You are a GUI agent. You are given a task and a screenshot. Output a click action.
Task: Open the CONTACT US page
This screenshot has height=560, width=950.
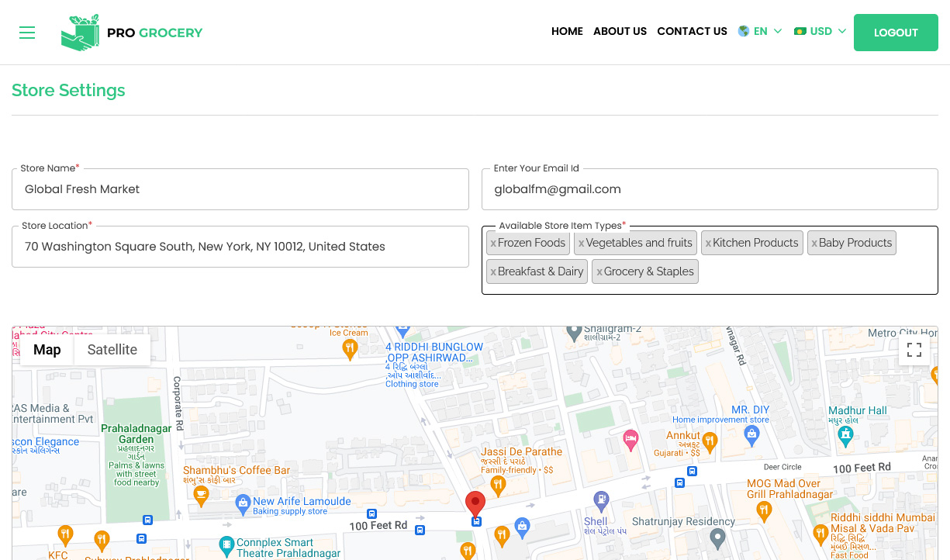click(x=692, y=32)
